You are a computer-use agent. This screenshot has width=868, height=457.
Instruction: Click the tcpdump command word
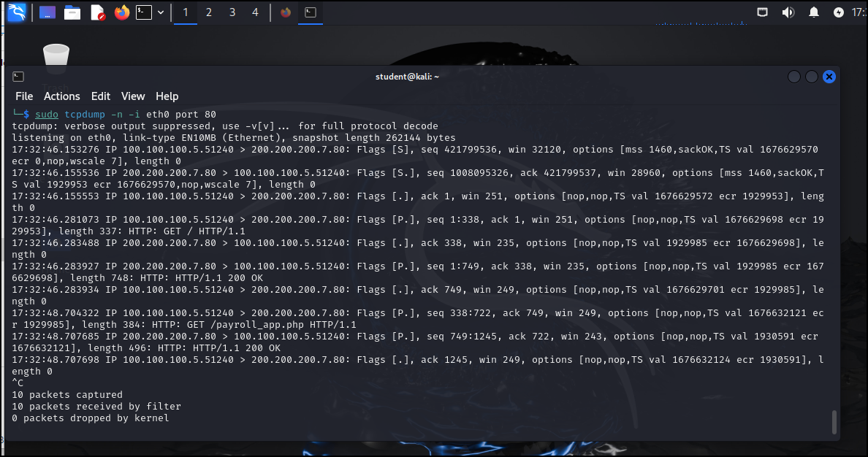[85, 115]
